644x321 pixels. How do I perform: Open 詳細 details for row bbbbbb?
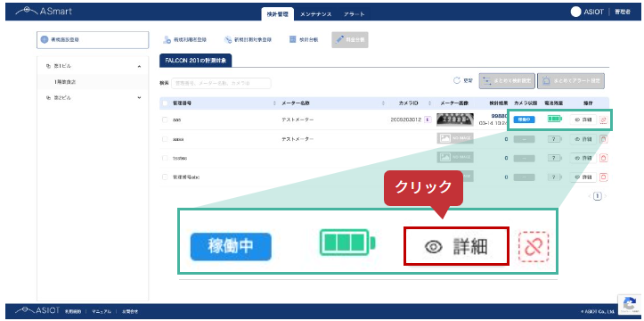(x=583, y=158)
